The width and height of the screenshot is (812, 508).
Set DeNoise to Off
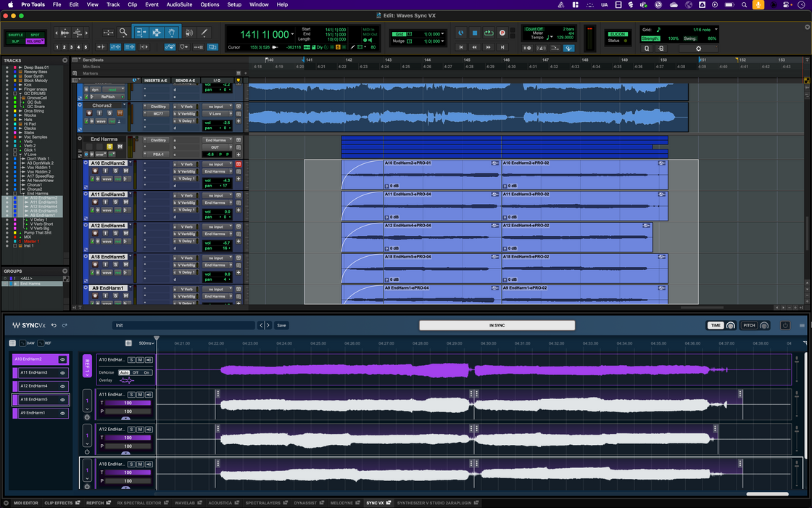coord(136,372)
